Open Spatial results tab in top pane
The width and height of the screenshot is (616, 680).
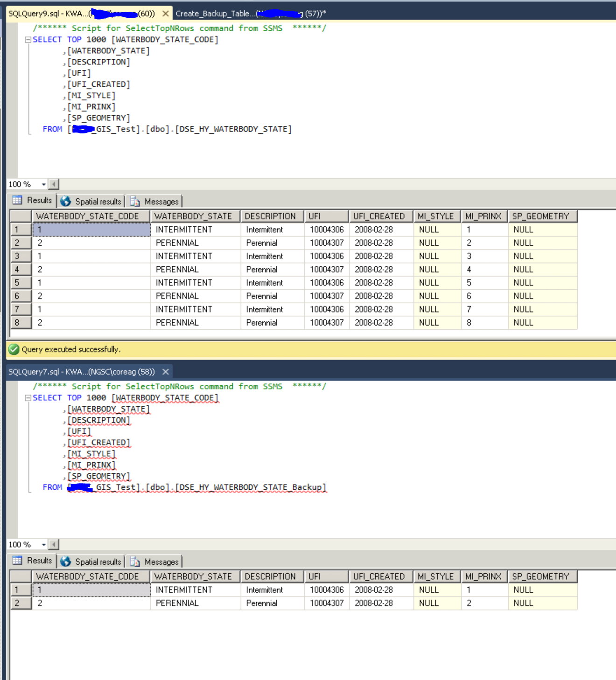click(x=91, y=201)
